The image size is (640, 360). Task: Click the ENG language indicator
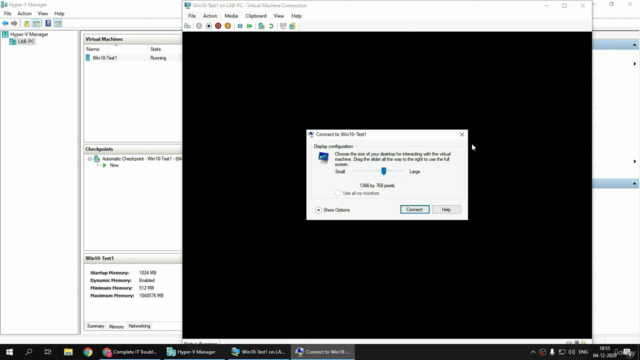pyautogui.click(x=583, y=352)
